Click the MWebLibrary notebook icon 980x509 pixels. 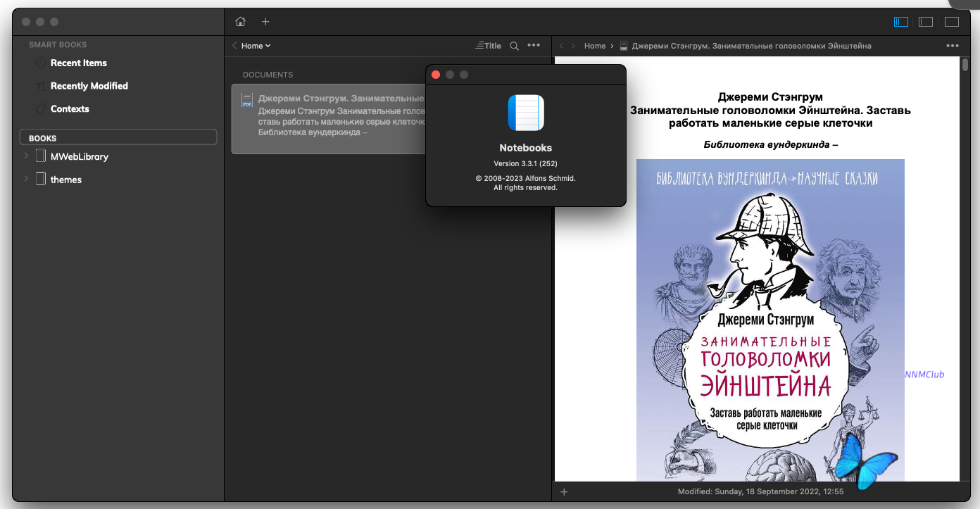click(x=41, y=156)
